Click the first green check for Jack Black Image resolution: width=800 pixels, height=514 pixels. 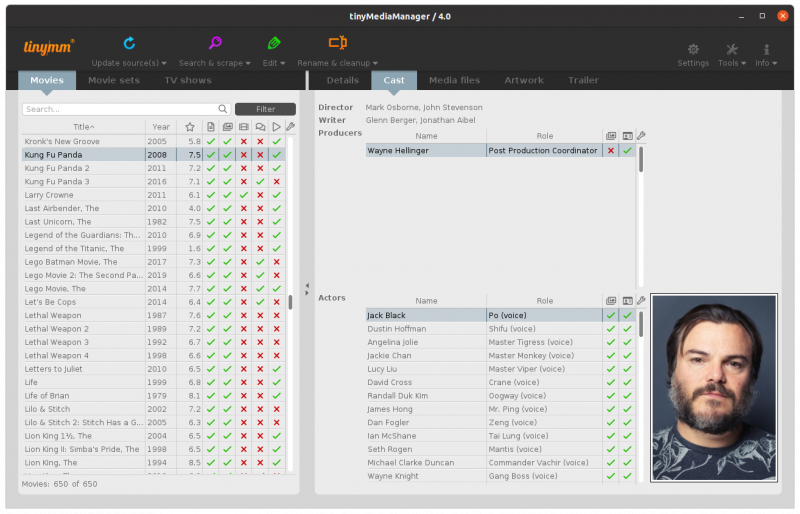click(611, 315)
